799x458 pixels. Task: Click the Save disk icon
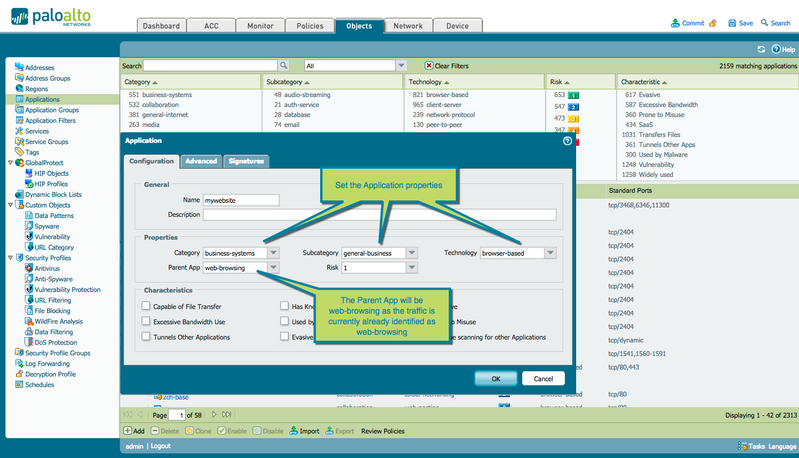click(732, 23)
